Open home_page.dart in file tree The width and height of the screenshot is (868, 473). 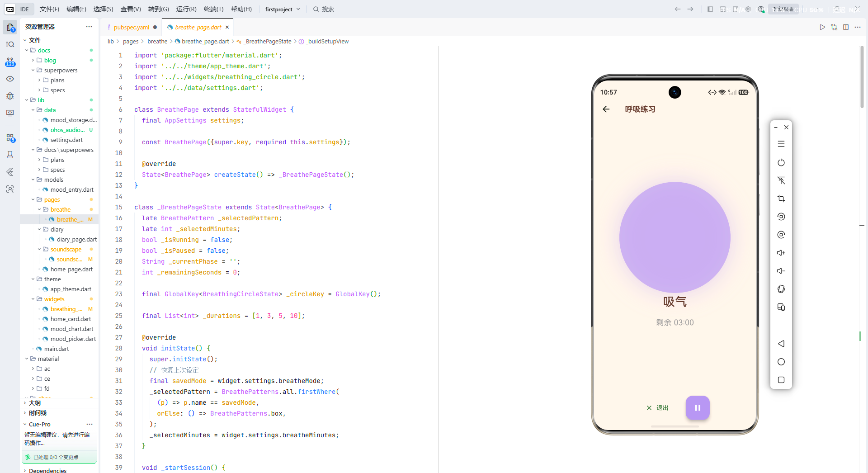click(71, 269)
